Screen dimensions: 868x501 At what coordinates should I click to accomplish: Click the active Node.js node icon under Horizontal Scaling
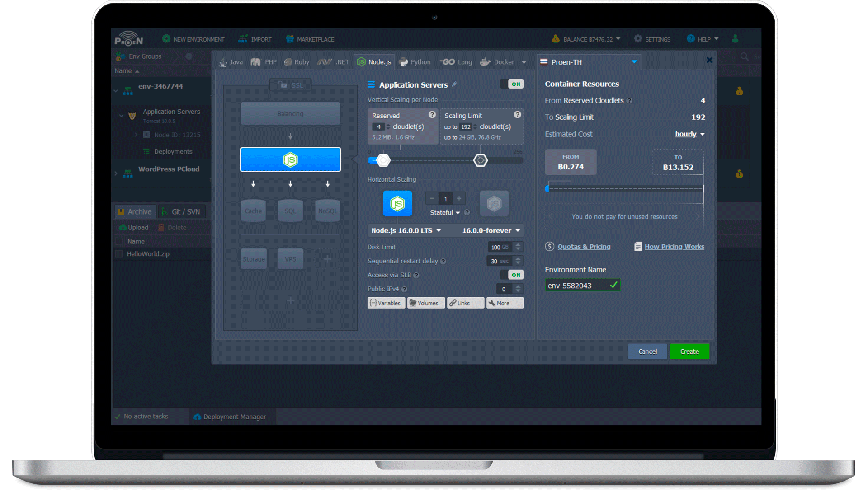pyautogui.click(x=397, y=204)
